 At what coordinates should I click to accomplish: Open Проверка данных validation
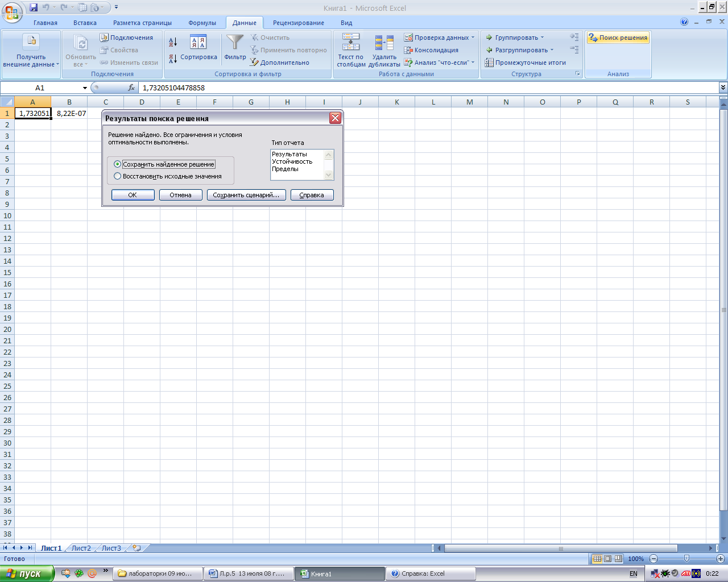tap(437, 38)
